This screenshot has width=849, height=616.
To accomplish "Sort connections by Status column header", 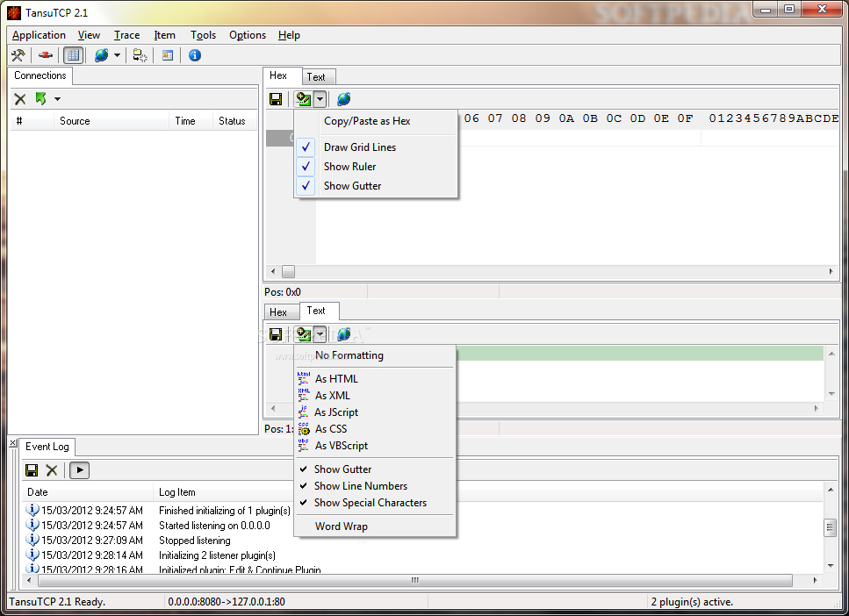I will pos(234,121).
